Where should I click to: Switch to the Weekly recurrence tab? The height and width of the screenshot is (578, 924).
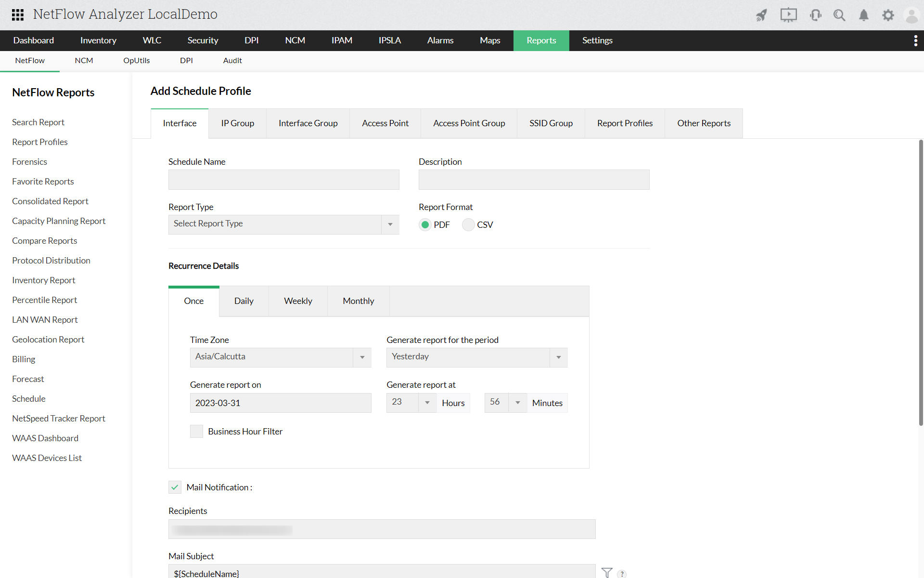[x=298, y=301]
